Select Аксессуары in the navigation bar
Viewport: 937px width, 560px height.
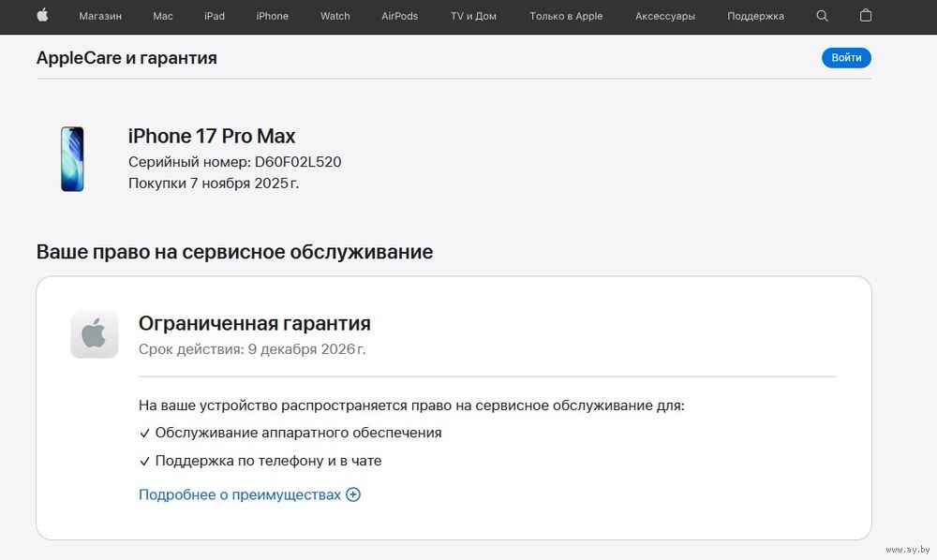[x=665, y=16]
